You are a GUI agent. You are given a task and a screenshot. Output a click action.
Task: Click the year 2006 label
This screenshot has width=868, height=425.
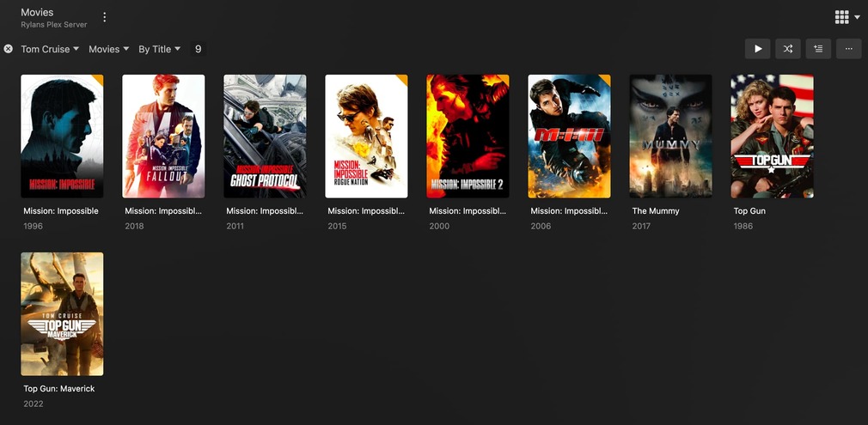541,226
